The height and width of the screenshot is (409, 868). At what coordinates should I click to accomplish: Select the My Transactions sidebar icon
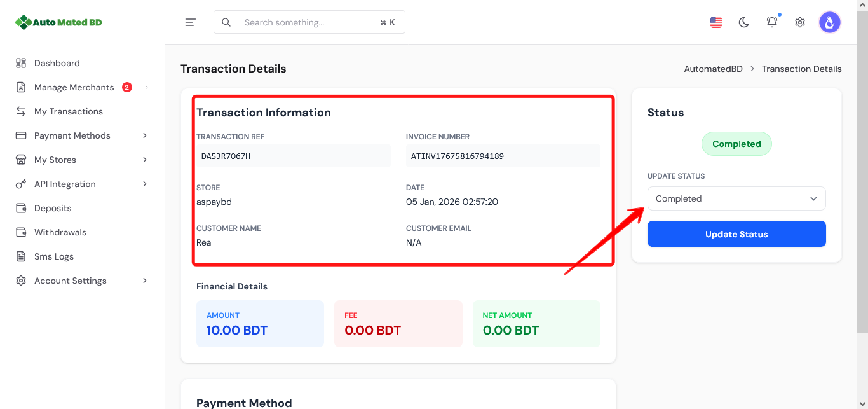21,111
